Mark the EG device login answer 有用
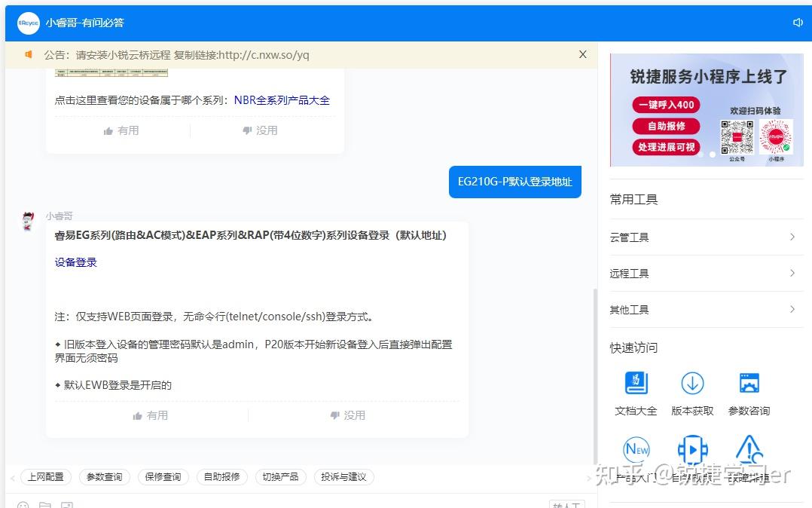The image size is (812, 508). 150,415
